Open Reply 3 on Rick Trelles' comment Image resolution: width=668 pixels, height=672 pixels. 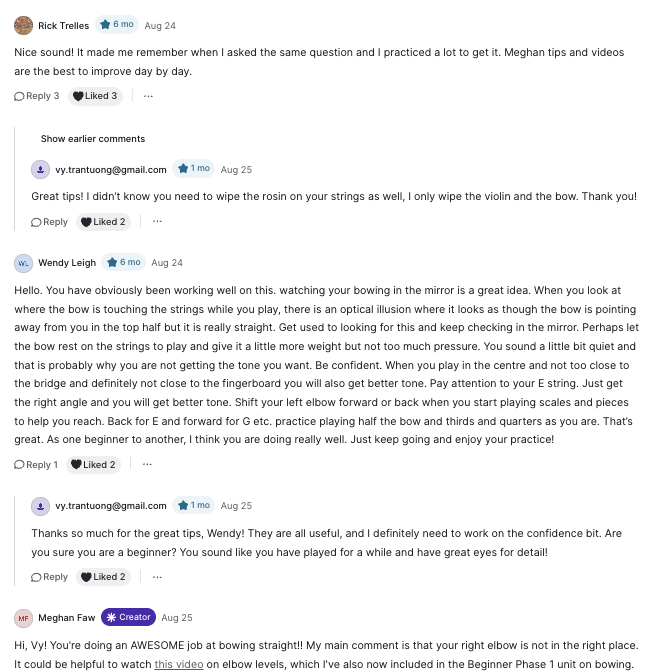coord(37,96)
